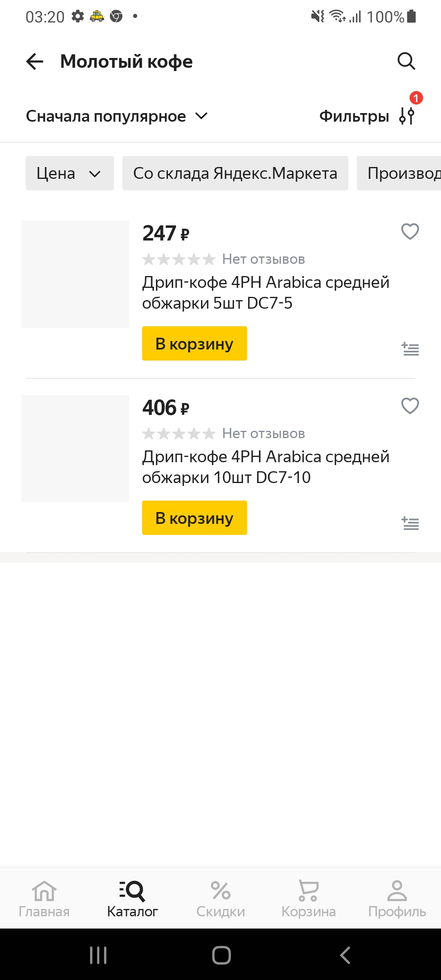This screenshot has width=441, height=980.
Task: Favorite the 406 ₽ drip coffee item
Action: (410, 406)
